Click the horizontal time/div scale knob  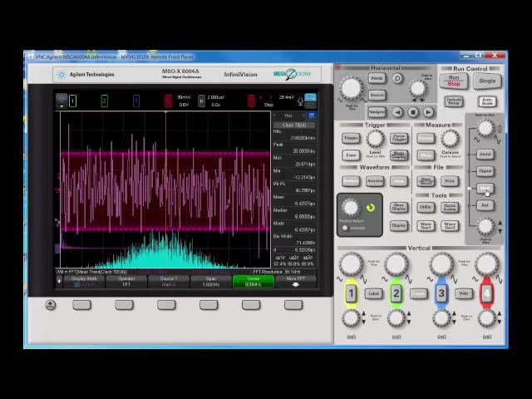(x=352, y=88)
